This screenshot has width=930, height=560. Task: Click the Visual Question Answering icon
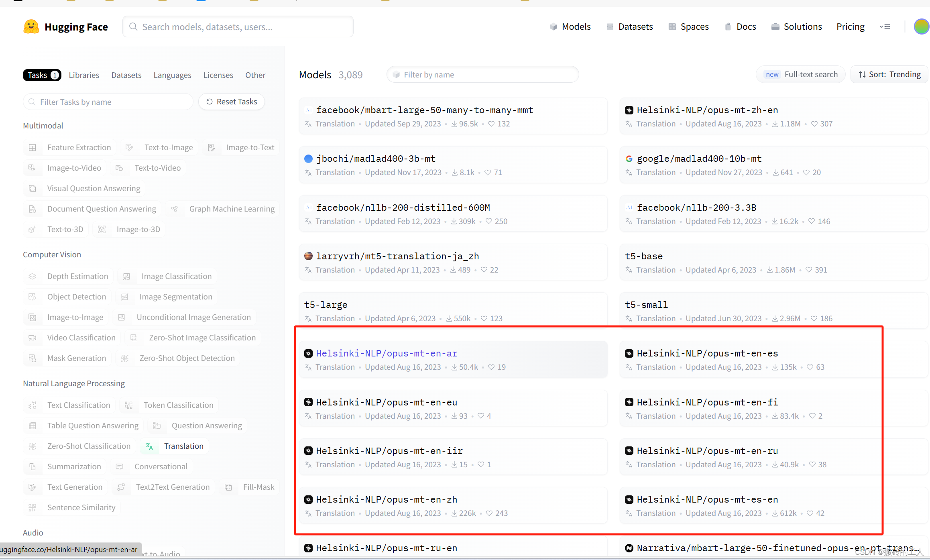[x=33, y=189]
